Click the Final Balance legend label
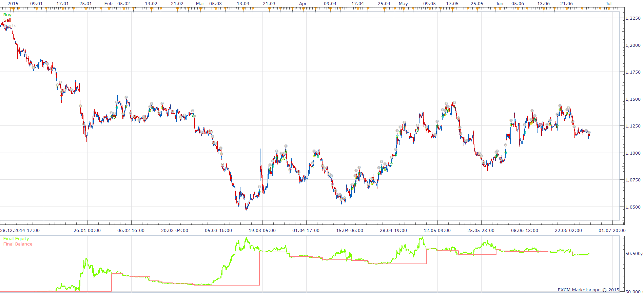Viewport: 644px width, 293px height. coord(18,244)
